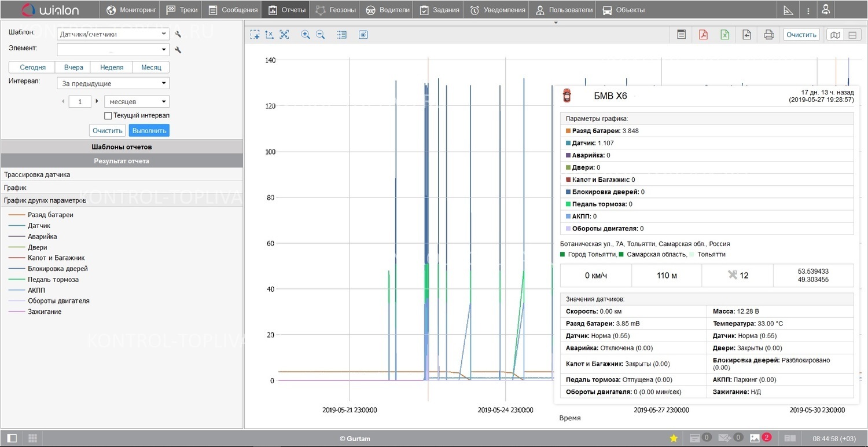Switch to the Треки tab
This screenshot has height=447, width=868.
(182, 10)
